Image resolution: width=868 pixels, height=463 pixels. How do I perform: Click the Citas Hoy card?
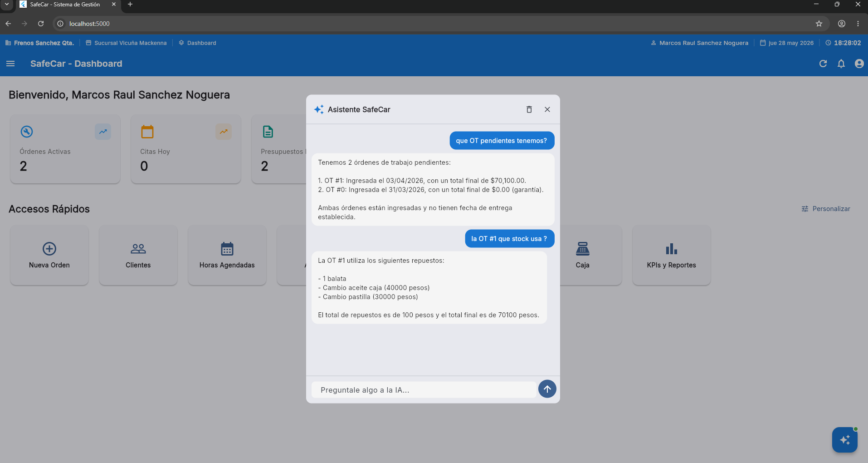point(186,149)
